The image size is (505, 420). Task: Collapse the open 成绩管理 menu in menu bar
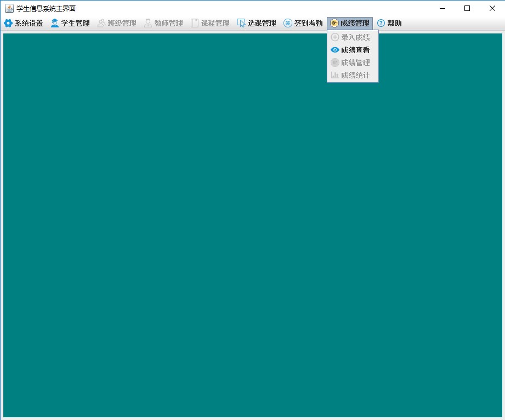click(350, 23)
